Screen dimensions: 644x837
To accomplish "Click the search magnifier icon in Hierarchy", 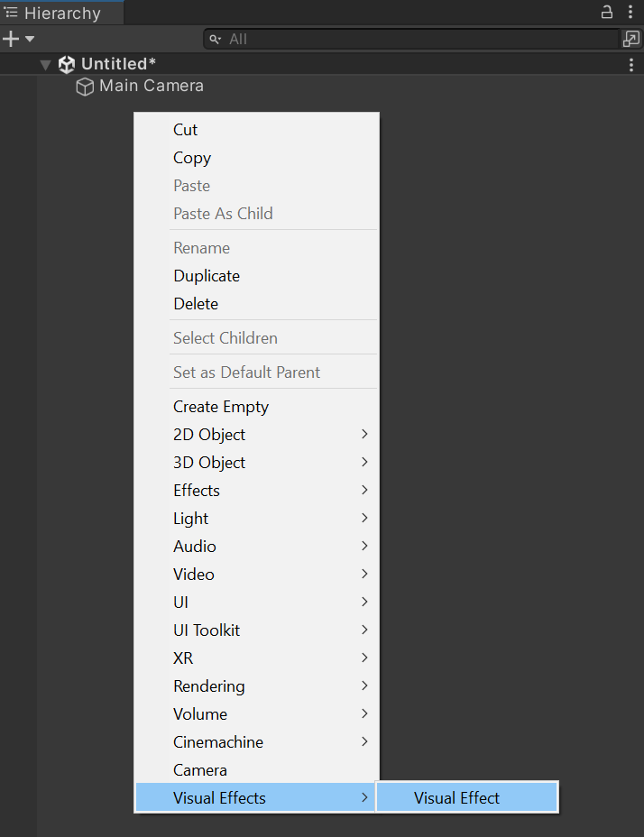I will tap(216, 39).
